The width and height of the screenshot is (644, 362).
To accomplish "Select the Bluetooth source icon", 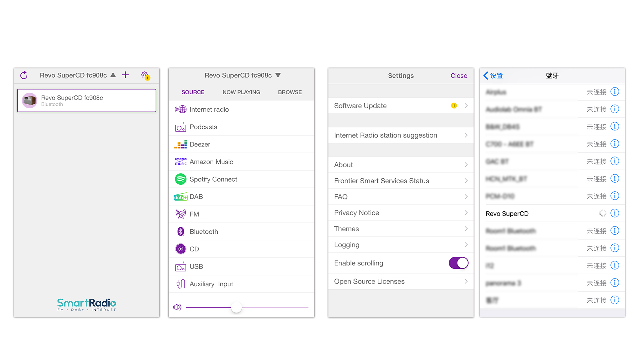I will click(180, 231).
